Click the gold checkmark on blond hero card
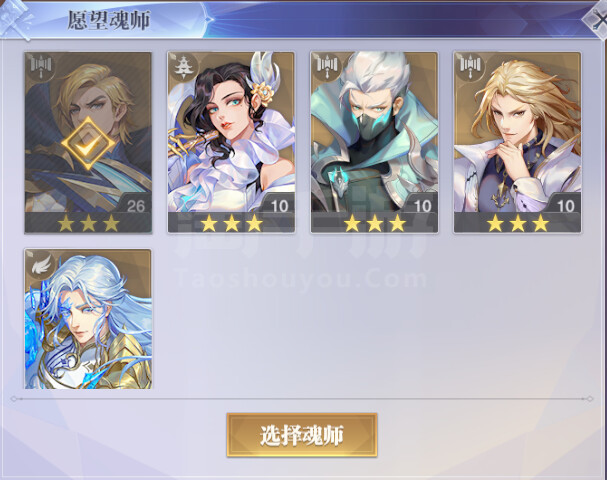607x480 pixels. 88,143
